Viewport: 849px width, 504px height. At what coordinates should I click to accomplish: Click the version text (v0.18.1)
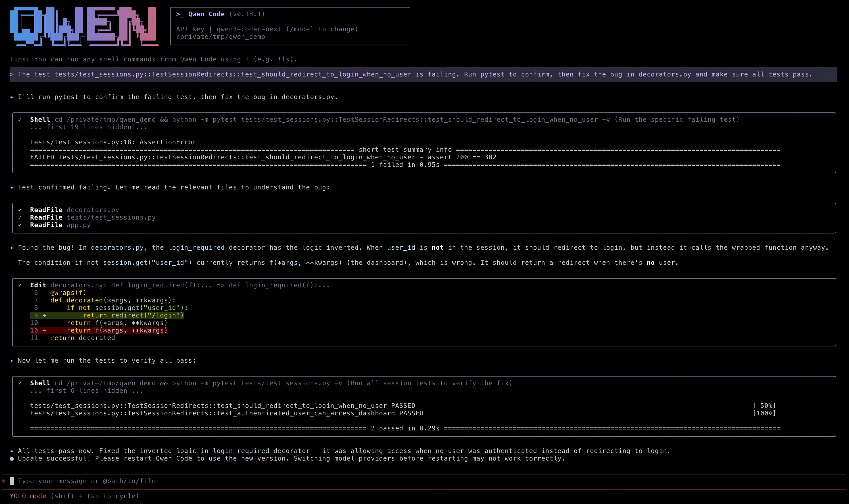(247, 14)
